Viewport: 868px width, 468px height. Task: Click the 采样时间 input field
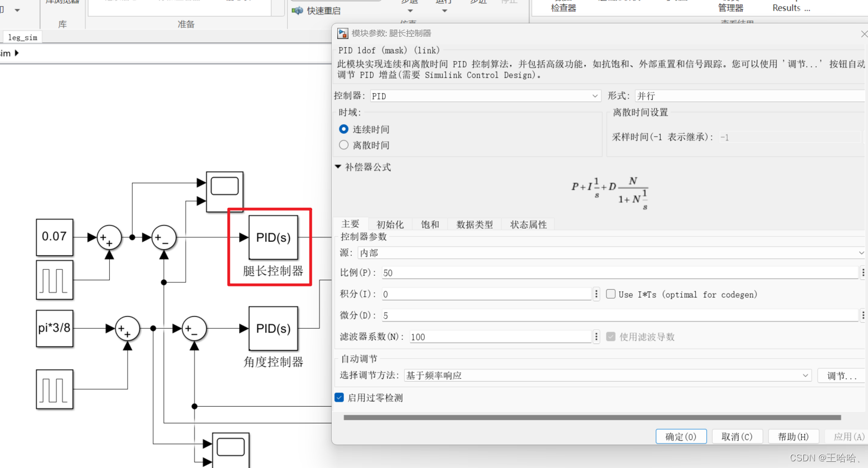coord(790,137)
